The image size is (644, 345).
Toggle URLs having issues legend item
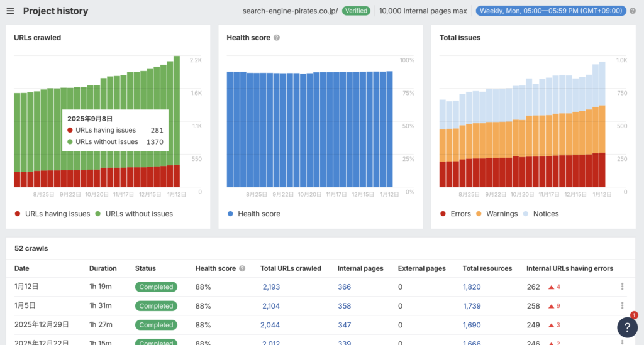(52, 214)
